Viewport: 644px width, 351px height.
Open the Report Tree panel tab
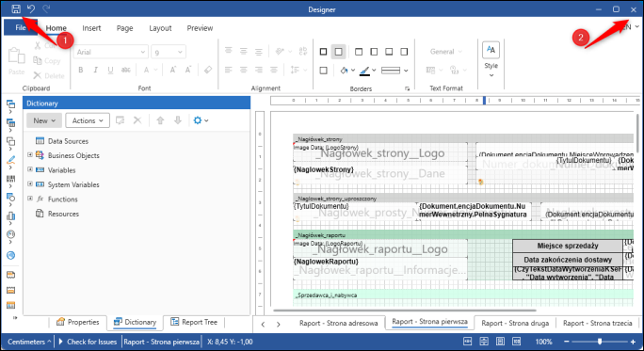coord(194,322)
